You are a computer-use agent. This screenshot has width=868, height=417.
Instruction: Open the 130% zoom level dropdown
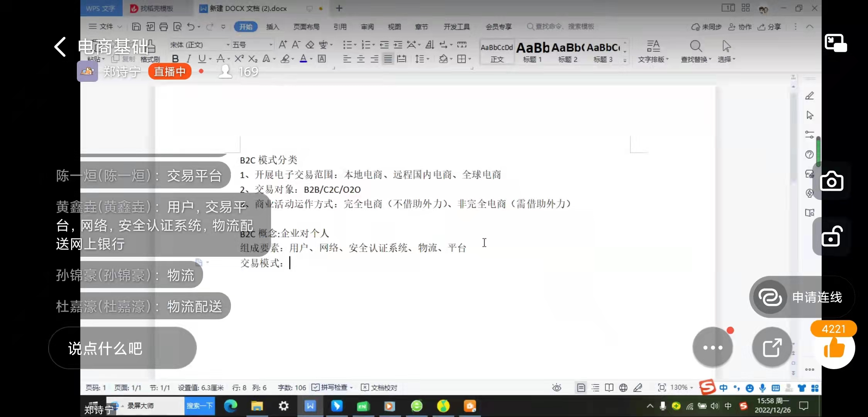[x=682, y=387]
